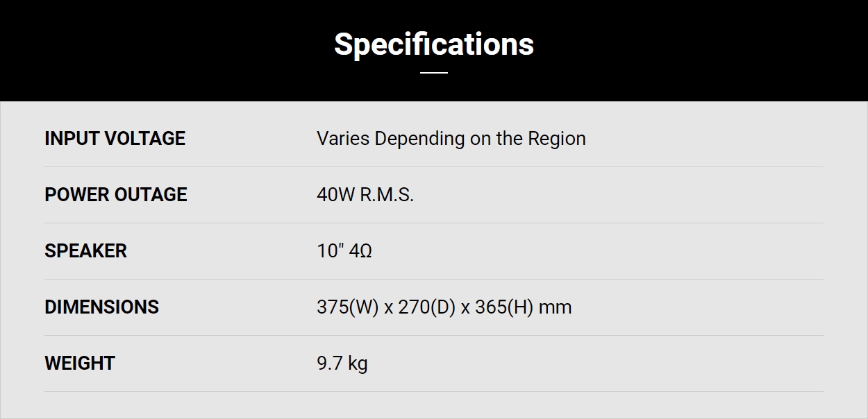Click the 40W R.M.S. value

tap(365, 194)
